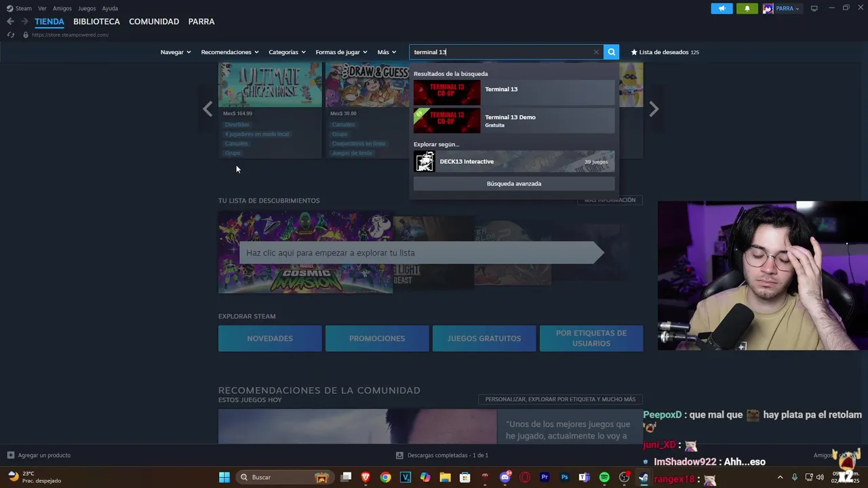Image resolution: width=868 pixels, height=488 pixels.
Task: Open the PARRA profile tab
Action: pyautogui.click(x=201, y=22)
